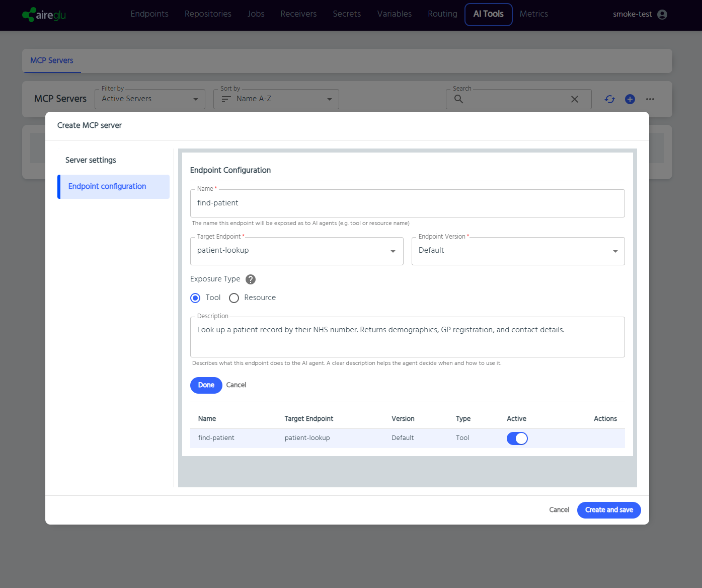
Task: Click the blue Done button
Action: tap(206, 385)
